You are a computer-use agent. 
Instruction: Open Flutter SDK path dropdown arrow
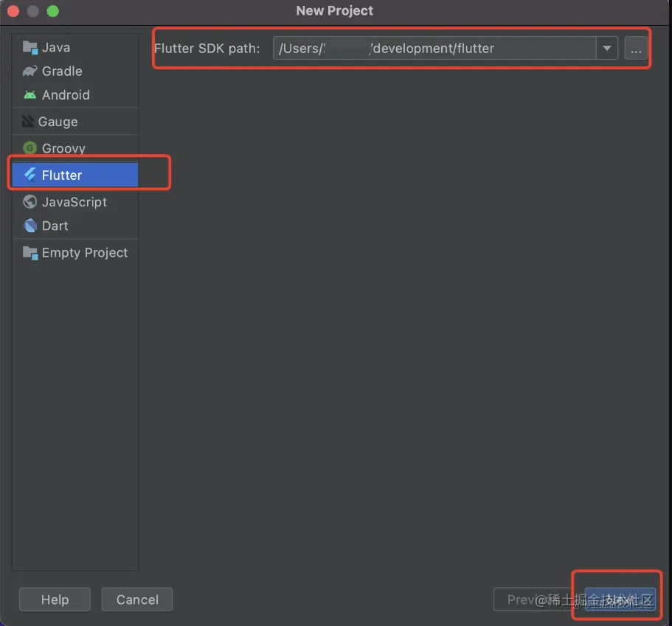pos(607,49)
